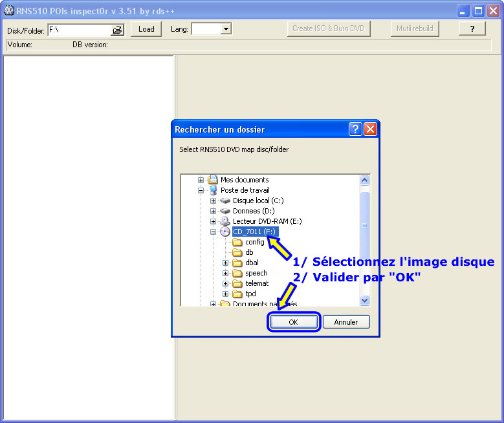Click the Mes documents folder icon
Viewport: 504px width, 423px height.
coord(213,180)
